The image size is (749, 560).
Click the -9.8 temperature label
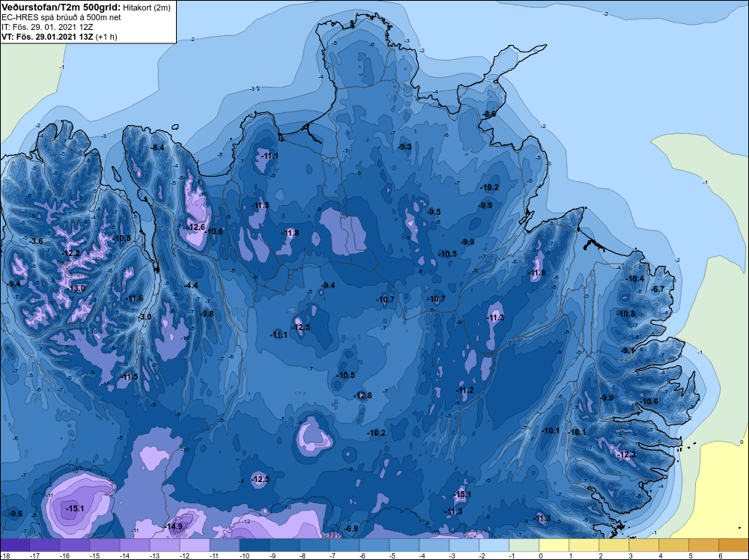click(207, 314)
